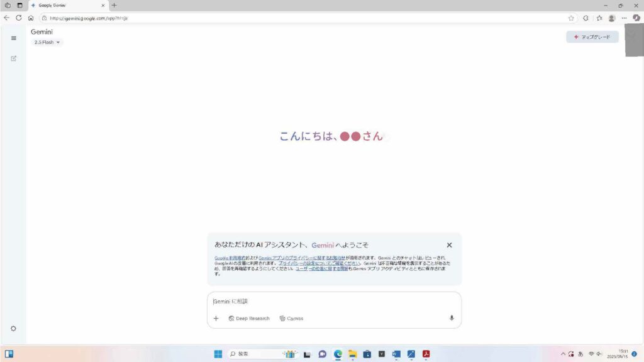Go back with the browser back arrow

pos(6,18)
